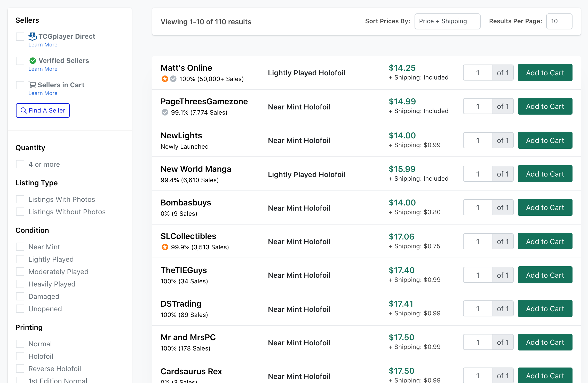588x383 pixels.
Task: Open the Bombasbuys seller name
Action: click(186, 203)
